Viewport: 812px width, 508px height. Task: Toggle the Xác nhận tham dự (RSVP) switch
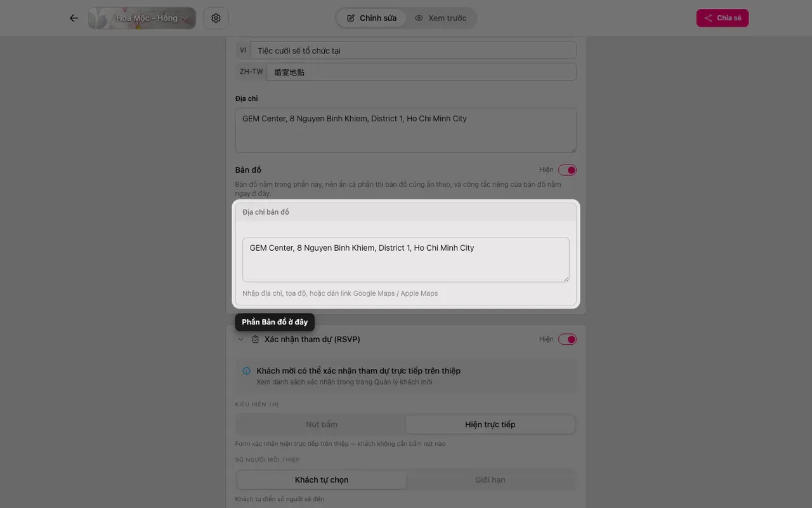point(567,339)
